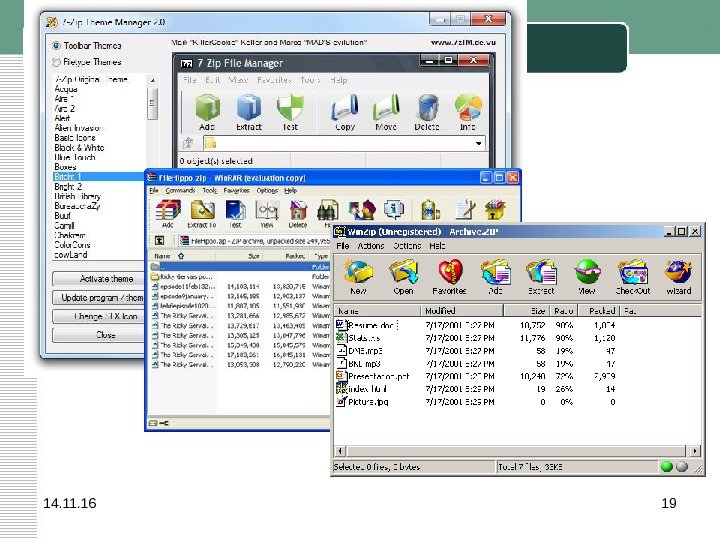Click the Activate theme button
Screen dimensions: 720x540
tap(99, 279)
